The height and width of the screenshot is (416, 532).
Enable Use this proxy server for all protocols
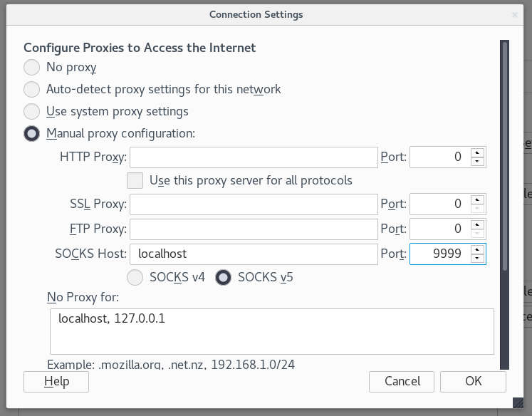click(135, 180)
